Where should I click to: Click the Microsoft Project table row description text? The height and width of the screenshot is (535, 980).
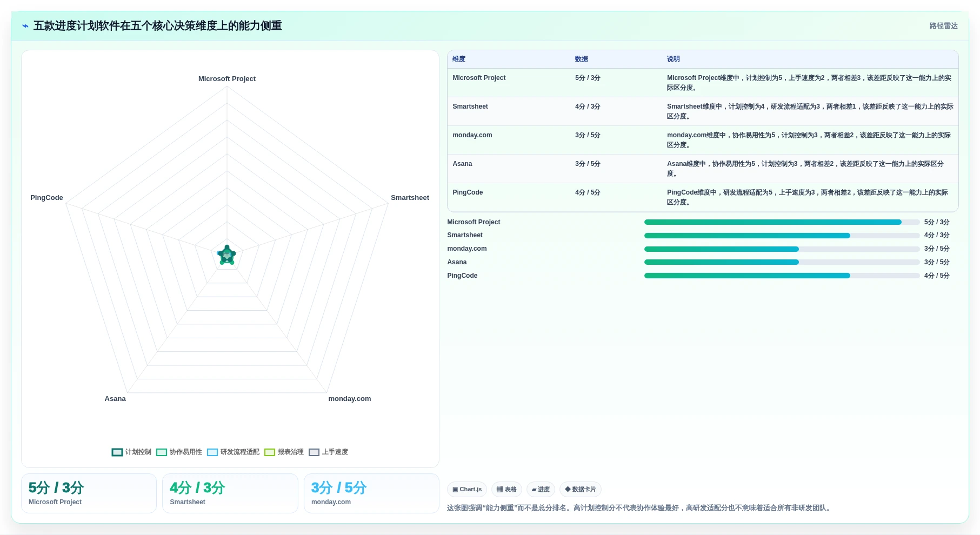(x=809, y=83)
